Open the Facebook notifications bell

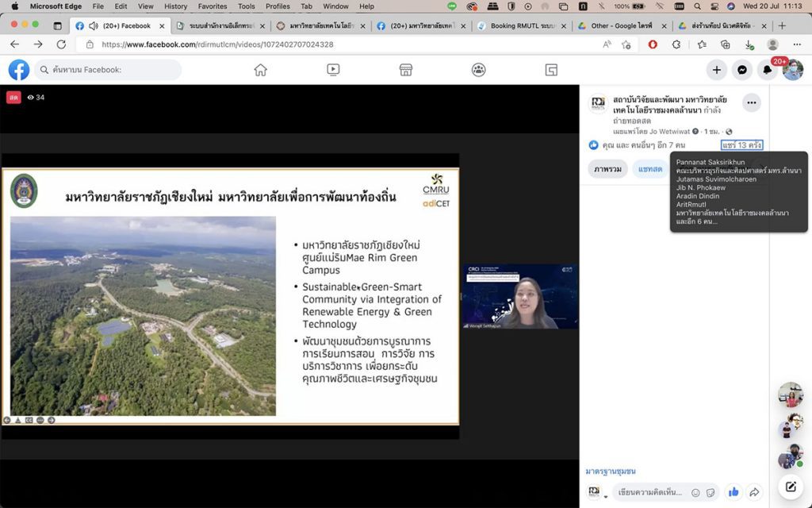pyautogui.click(x=767, y=70)
